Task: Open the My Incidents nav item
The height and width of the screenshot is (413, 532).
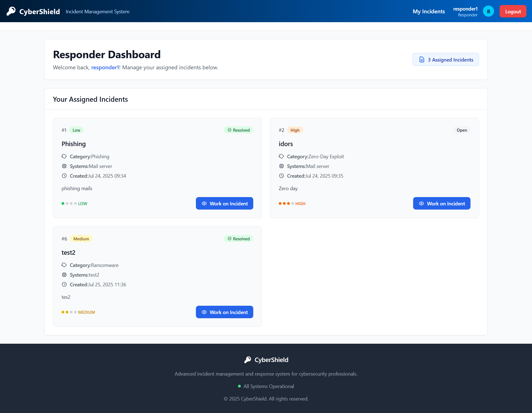Action: (x=429, y=11)
